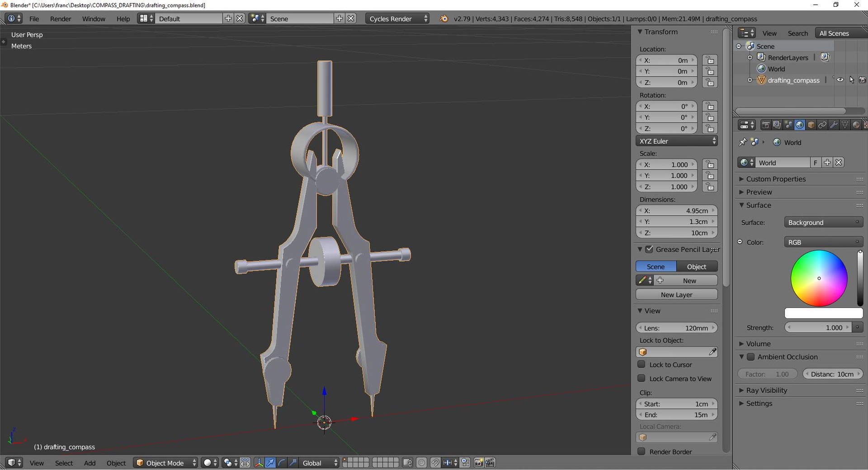Open the Object Mode dropdown
The image size is (868, 470).
point(165,463)
